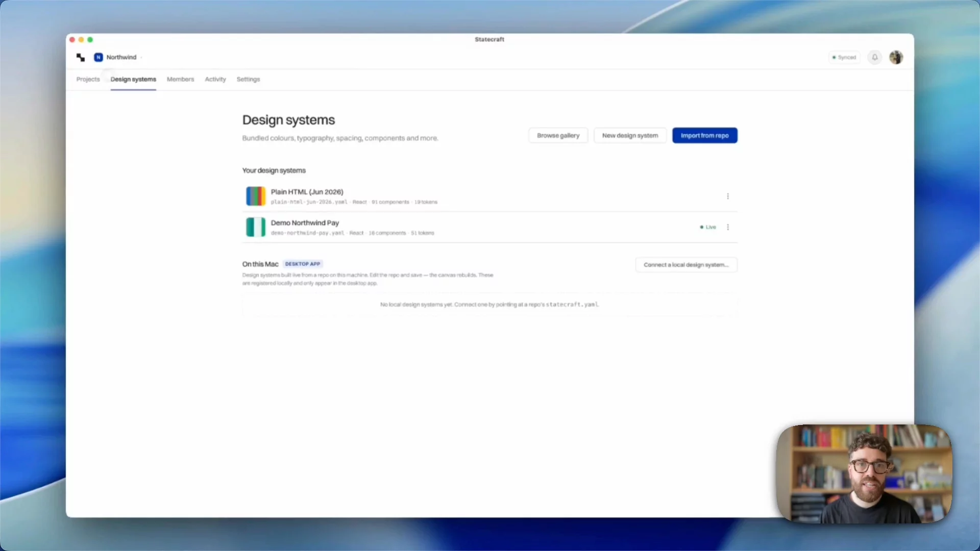980x551 pixels.
Task: Click Connect a local design system
Action: click(x=686, y=265)
